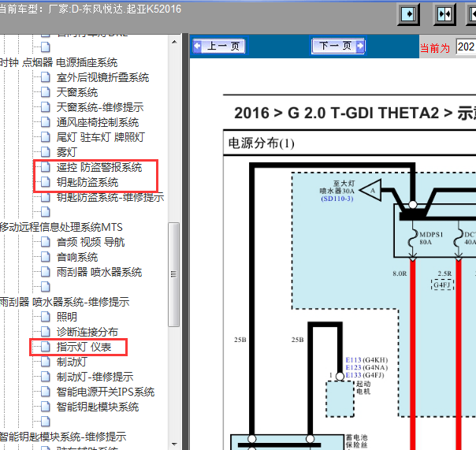The height and width of the screenshot is (450, 476).
Task: Click the tree scrollbar up arrow
Action: [174, 42]
